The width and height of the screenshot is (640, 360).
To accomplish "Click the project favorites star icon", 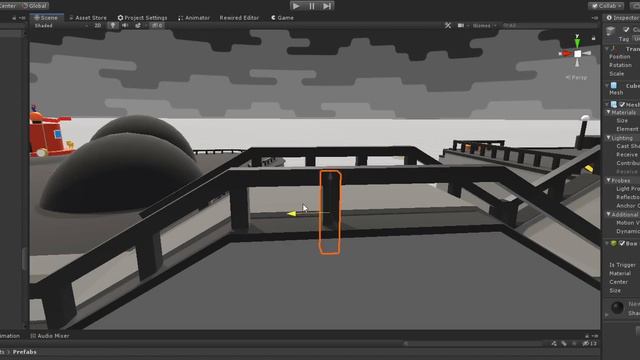I will 574,344.
